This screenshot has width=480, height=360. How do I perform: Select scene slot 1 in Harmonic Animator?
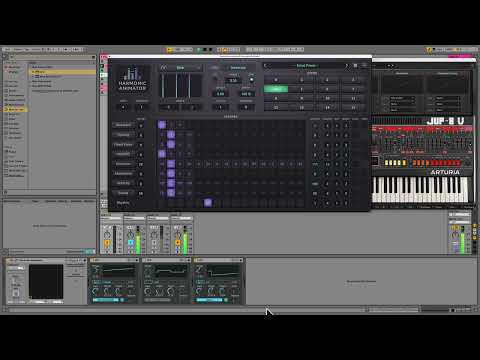[302, 80]
